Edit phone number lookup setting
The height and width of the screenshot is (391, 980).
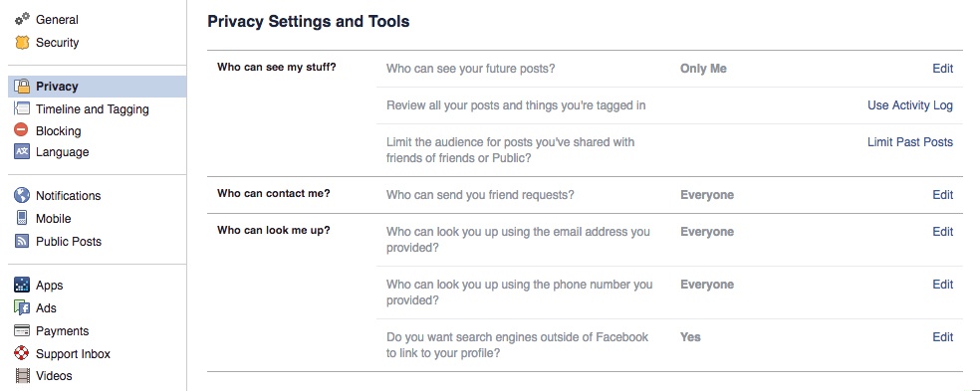(x=942, y=285)
